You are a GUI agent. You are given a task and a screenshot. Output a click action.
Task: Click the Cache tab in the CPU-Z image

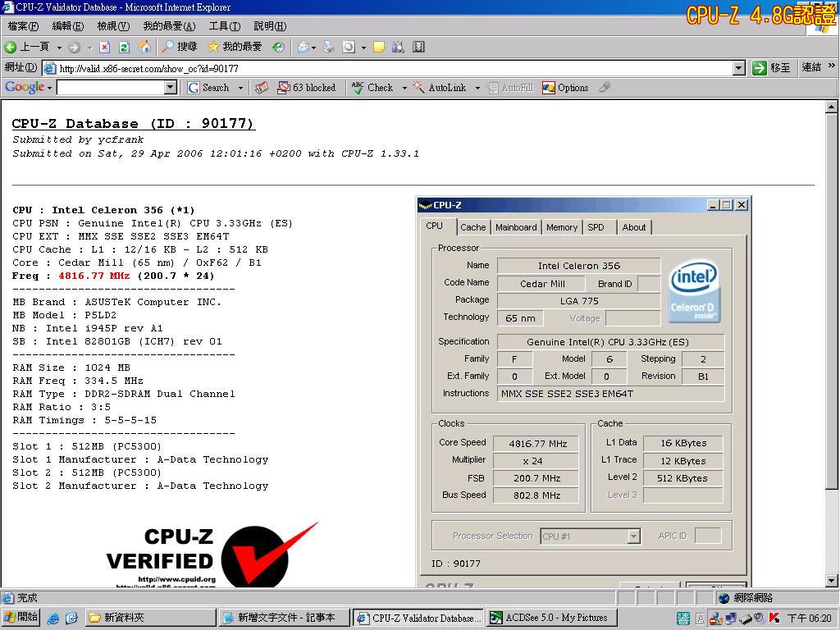point(473,227)
